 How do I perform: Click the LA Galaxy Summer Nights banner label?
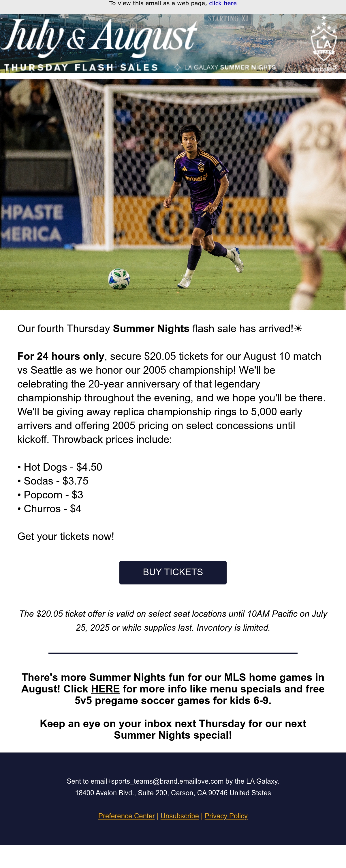(x=230, y=67)
